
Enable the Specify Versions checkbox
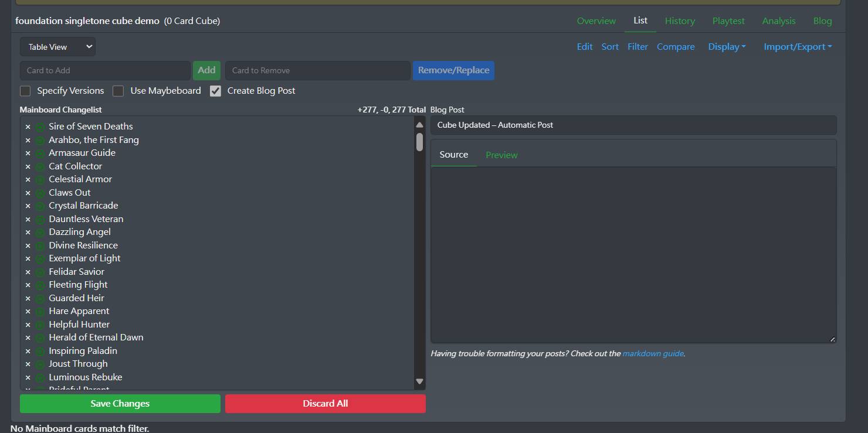pyautogui.click(x=25, y=91)
